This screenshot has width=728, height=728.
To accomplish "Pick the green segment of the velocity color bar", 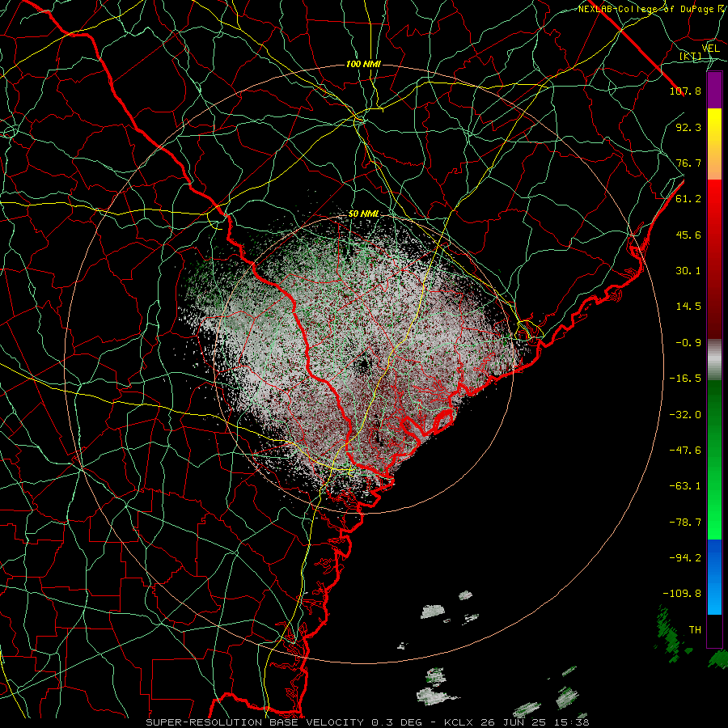I will click(714, 459).
